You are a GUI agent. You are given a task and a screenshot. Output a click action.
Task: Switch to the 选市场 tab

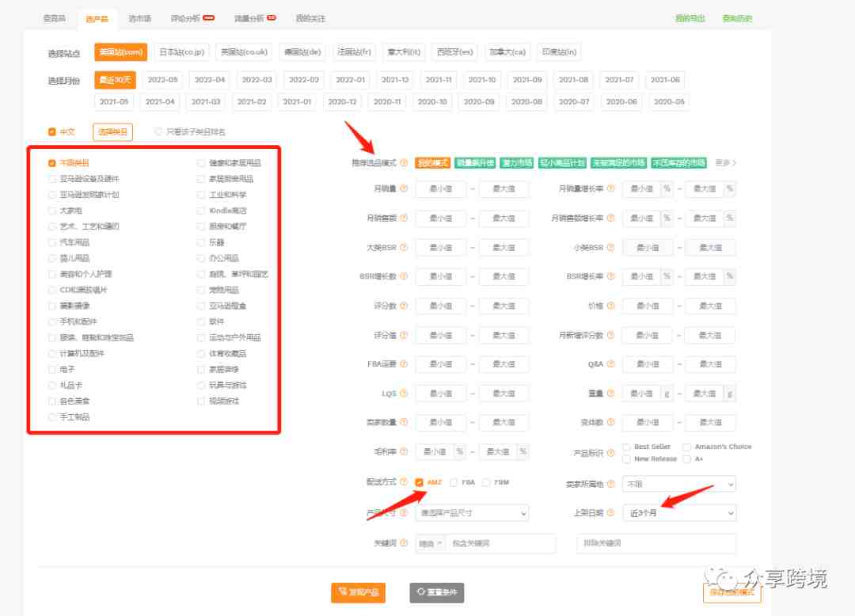[139, 18]
